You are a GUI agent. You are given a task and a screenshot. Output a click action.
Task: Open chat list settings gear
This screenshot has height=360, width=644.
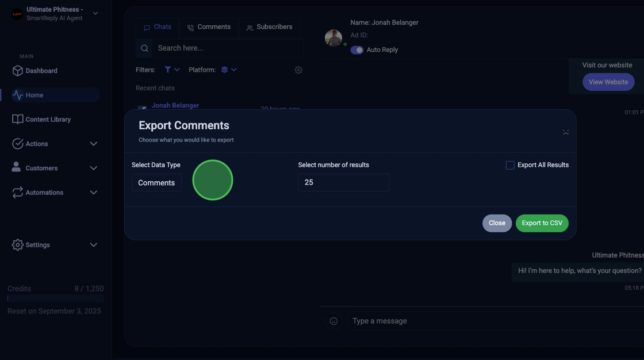[298, 70]
